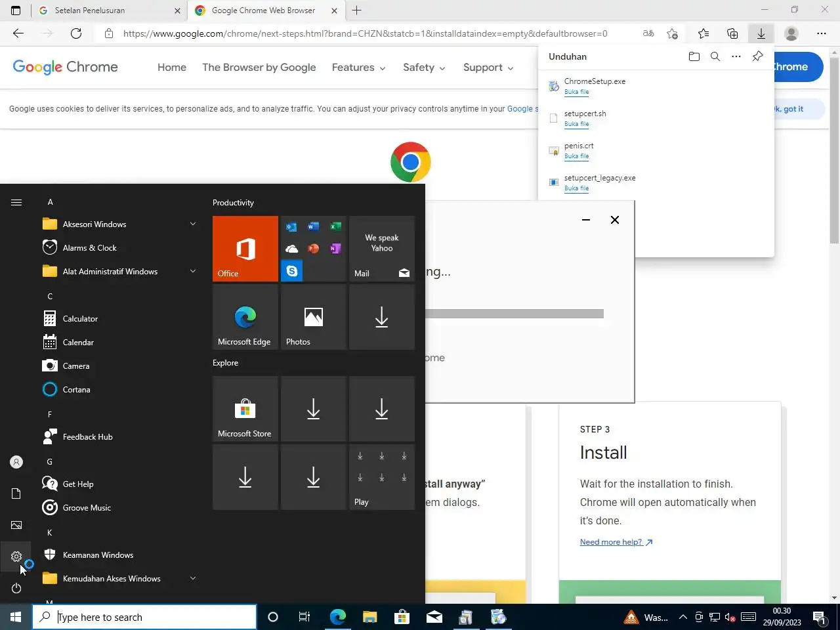The width and height of the screenshot is (840, 630).
Task: Open the Play tile folder
Action: click(x=382, y=477)
